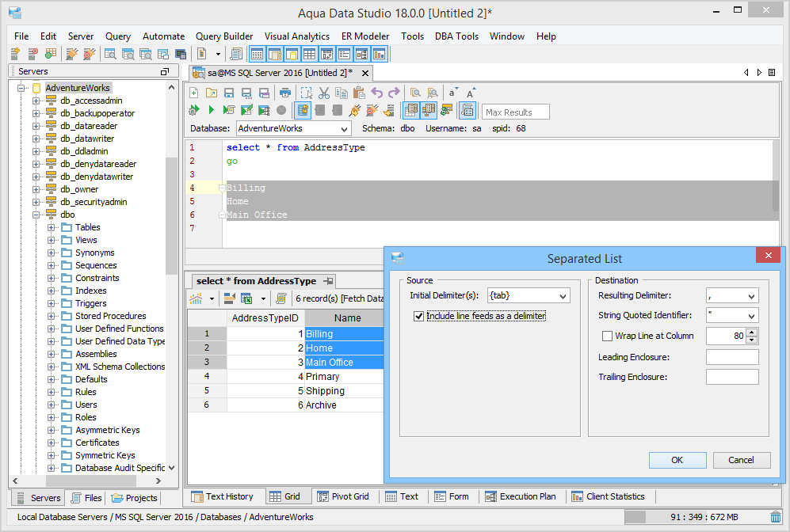Click Cancel in Separated List dialog

[741, 460]
